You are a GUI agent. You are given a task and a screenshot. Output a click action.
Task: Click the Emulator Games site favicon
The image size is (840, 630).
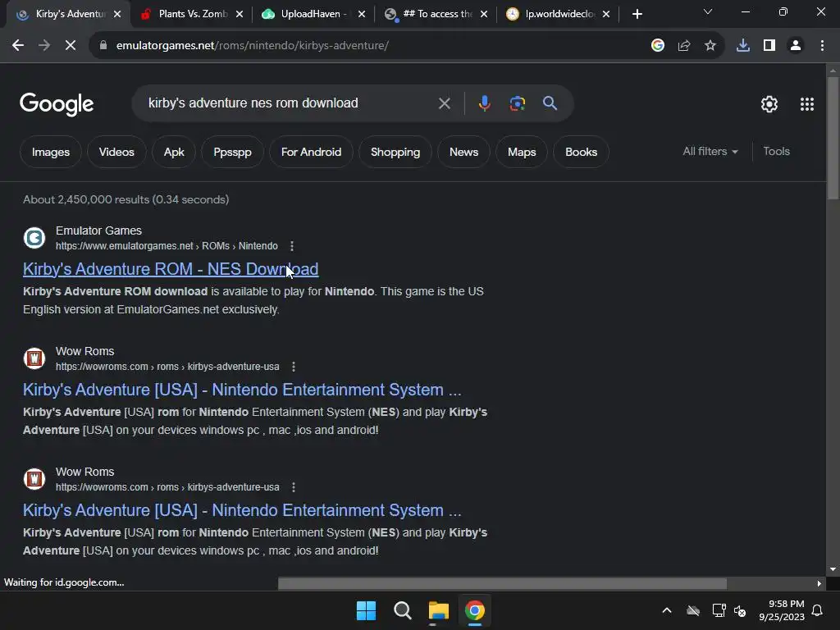(x=34, y=238)
